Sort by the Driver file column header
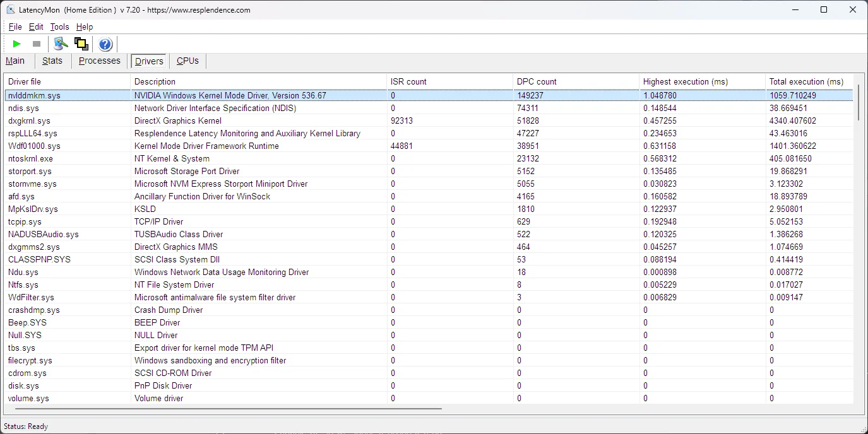Image resolution: width=868 pixels, height=434 pixels. (68, 81)
